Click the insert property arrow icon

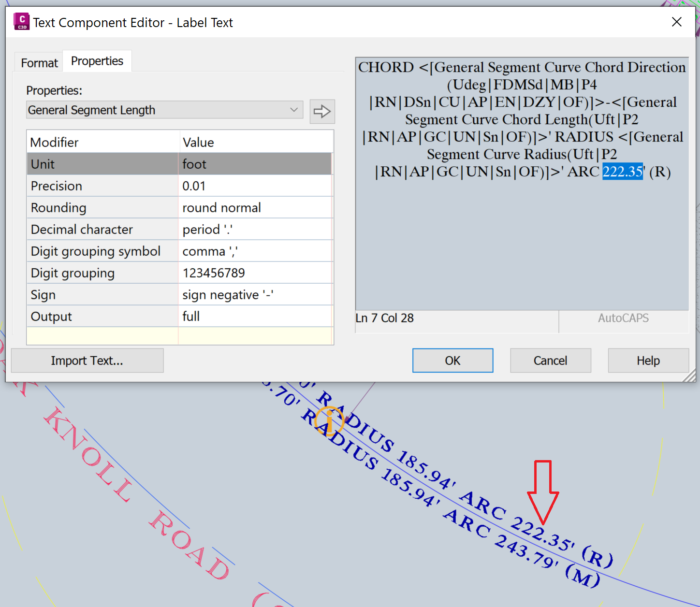click(322, 111)
